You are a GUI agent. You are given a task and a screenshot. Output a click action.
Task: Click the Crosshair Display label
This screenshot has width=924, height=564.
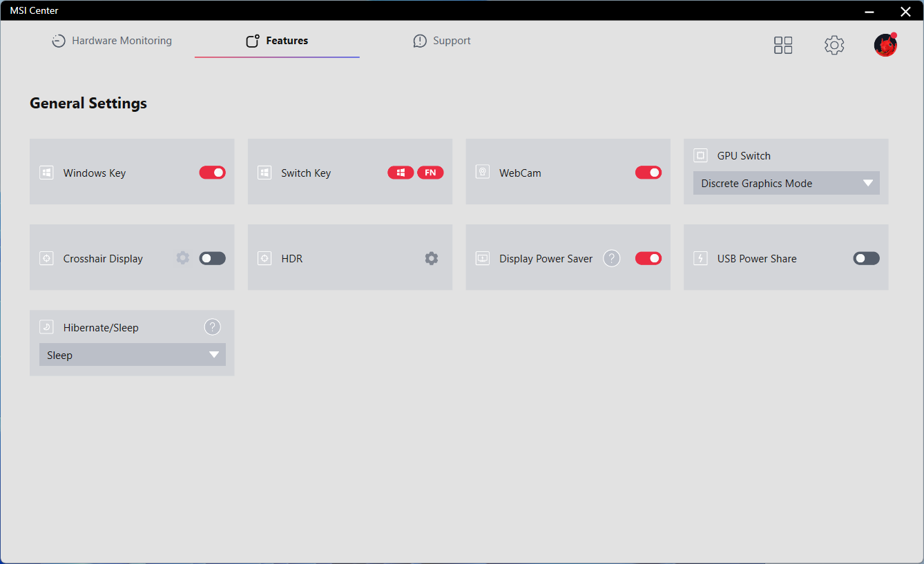point(103,259)
